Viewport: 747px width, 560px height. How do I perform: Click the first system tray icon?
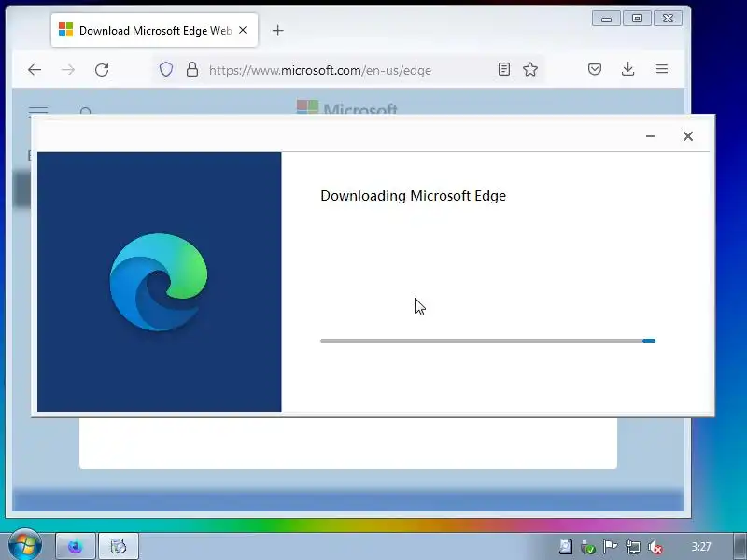coord(566,547)
